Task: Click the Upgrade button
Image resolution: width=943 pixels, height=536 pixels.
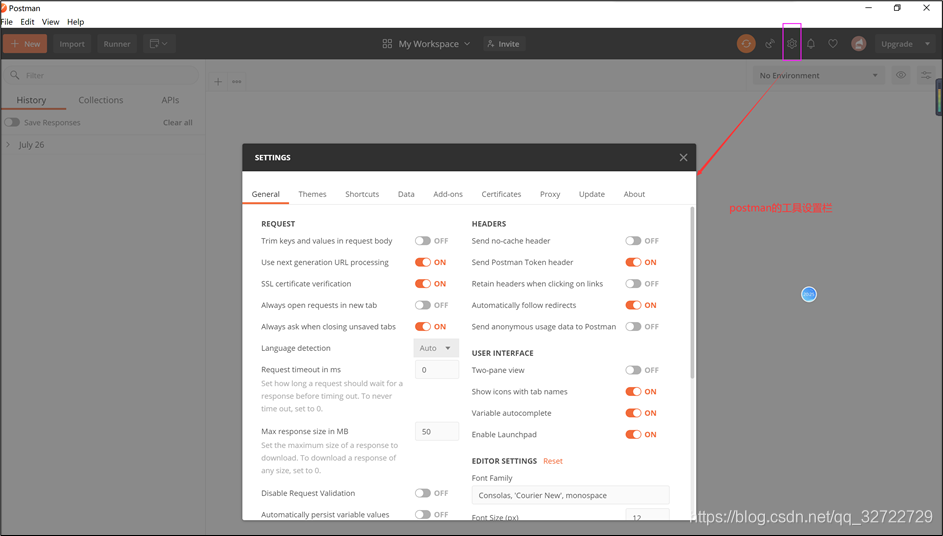Action: click(x=897, y=44)
